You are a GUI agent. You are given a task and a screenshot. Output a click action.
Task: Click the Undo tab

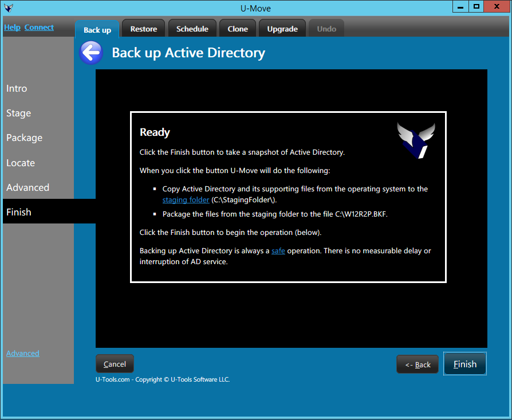pos(326,29)
